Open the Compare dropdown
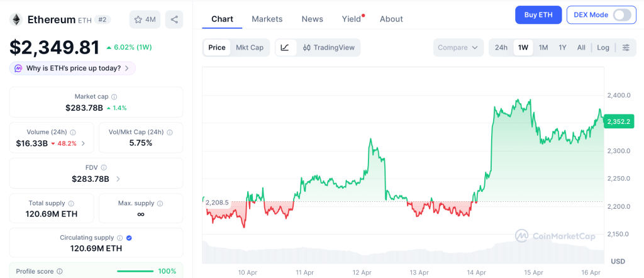 point(458,48)
